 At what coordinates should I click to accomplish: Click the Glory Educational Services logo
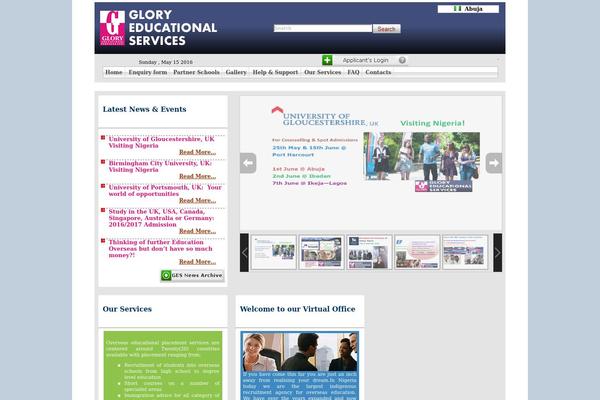[158, 28]
